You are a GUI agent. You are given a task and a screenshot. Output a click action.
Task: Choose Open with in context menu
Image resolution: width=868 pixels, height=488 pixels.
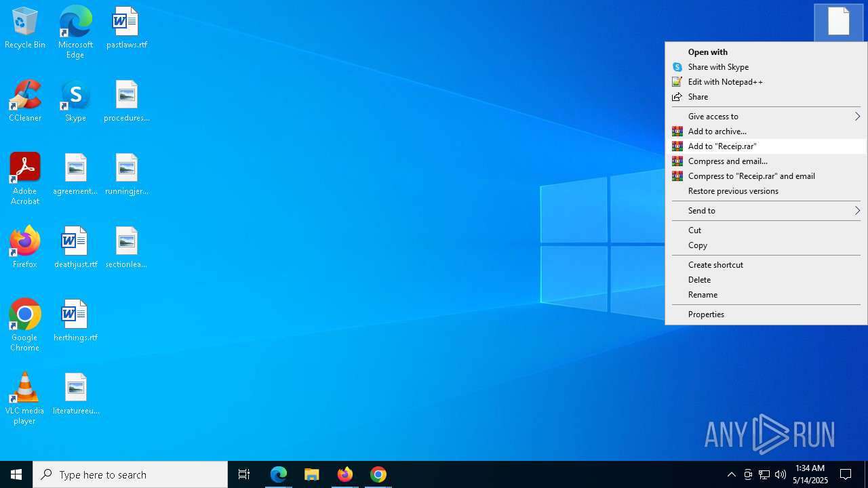pos(766,52)
